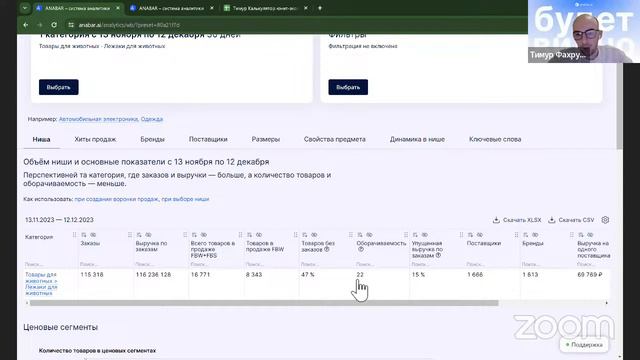Viewport: 640px width, 360px height.
Task: Go forward in the browser
Action: tap(40, 25)
